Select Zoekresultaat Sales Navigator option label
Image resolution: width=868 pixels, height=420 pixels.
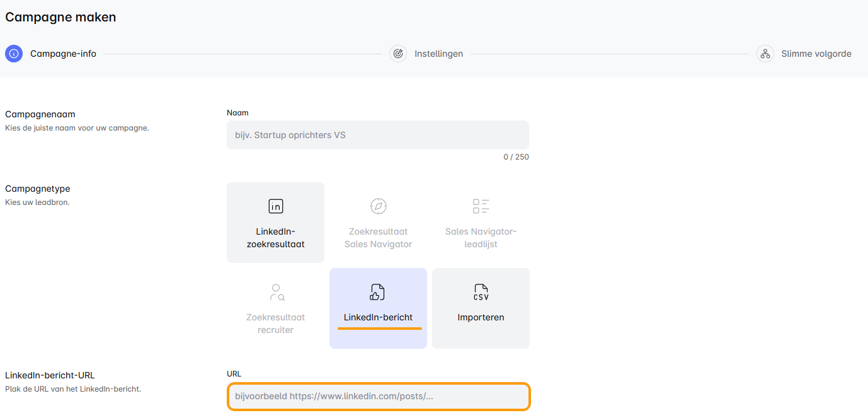pos(378,238)
